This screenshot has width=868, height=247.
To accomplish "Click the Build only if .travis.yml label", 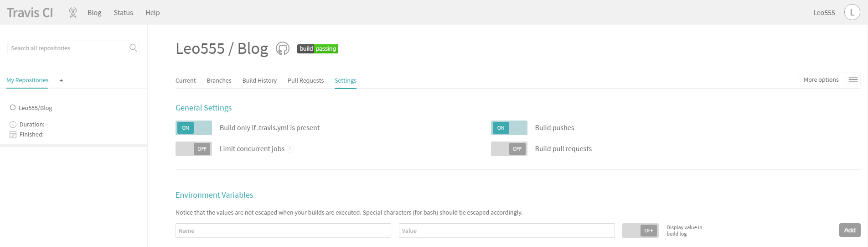I will (269, 128).
